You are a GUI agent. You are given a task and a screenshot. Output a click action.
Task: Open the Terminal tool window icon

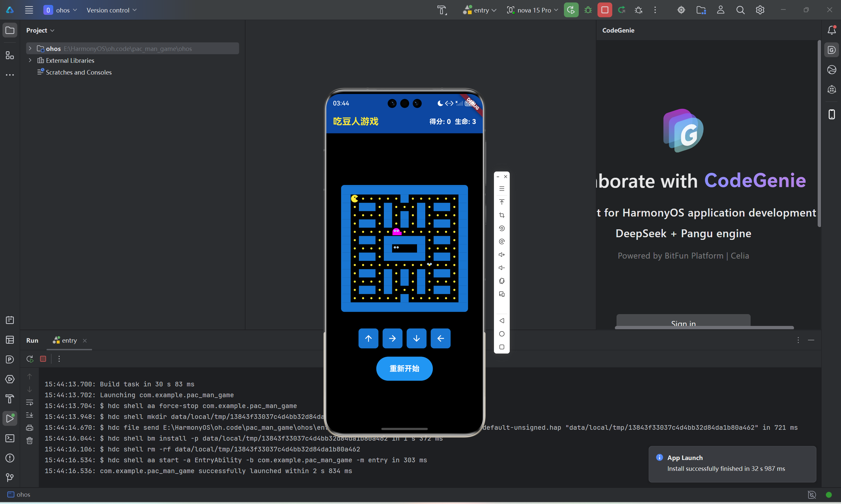click(x=10, y=438)
